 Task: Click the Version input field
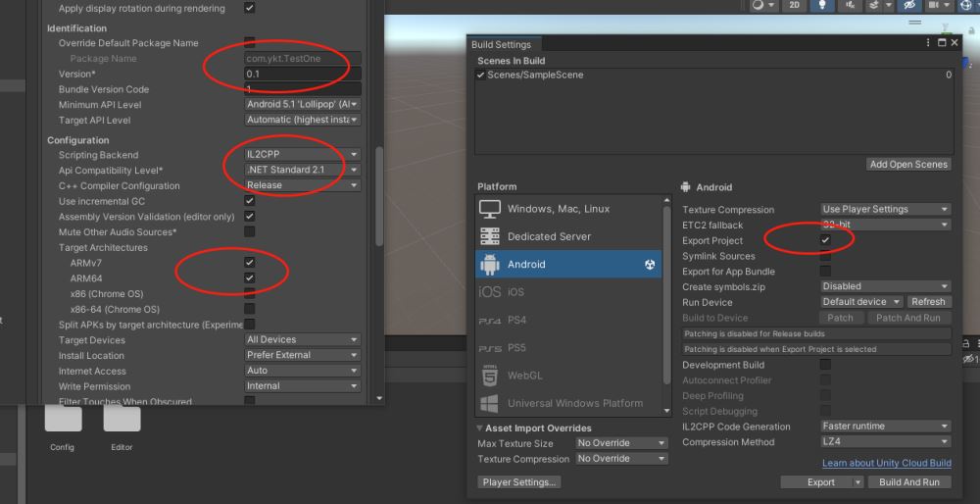pyautogui.click(x=302, y=74)
